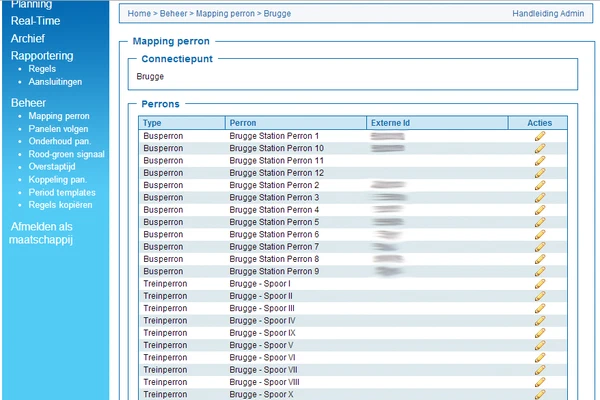Open edit for Brugge Station Perron 9
Viewport: 600px width, 400px height.
(540, 271)
